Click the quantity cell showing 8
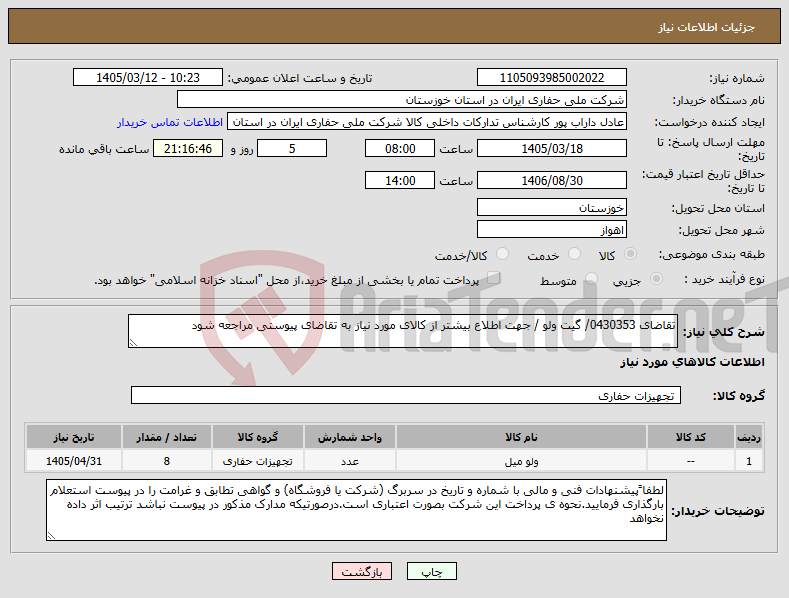The image size is (789, 598). 167,461
